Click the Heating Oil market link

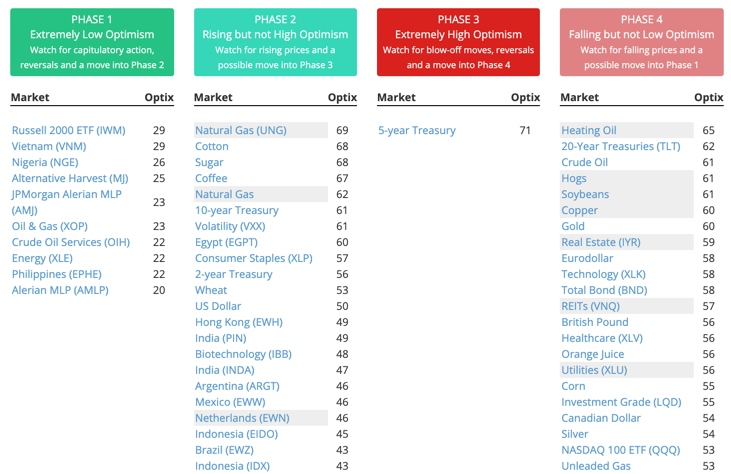588,130
